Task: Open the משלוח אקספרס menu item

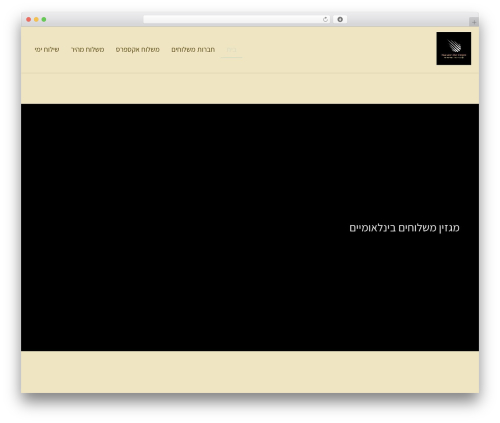Action: (x=138, y=50)
